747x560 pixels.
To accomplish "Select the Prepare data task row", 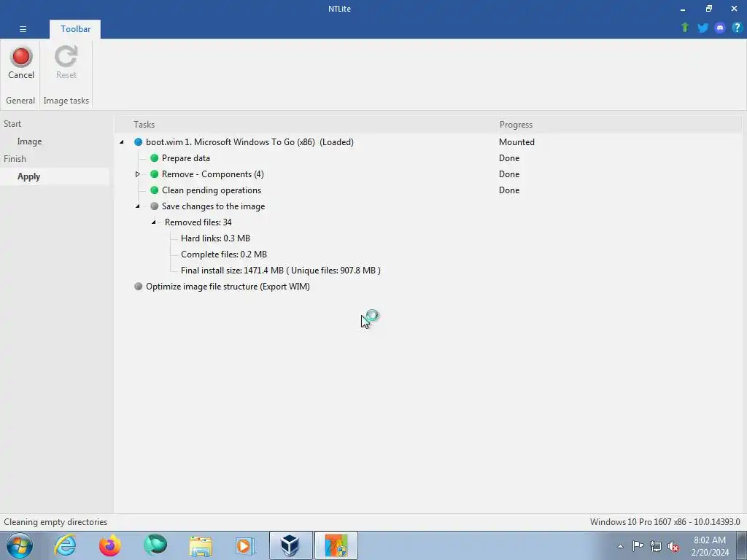I will pos(186,158).
